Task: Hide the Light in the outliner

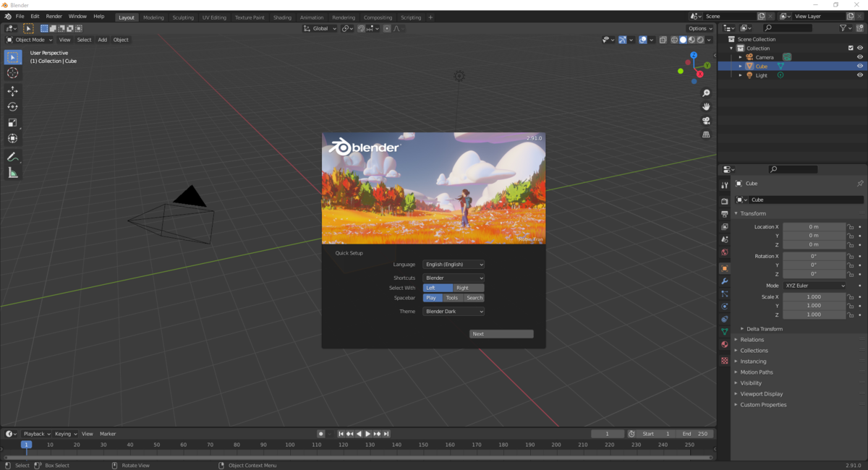Action: [860, 75]
